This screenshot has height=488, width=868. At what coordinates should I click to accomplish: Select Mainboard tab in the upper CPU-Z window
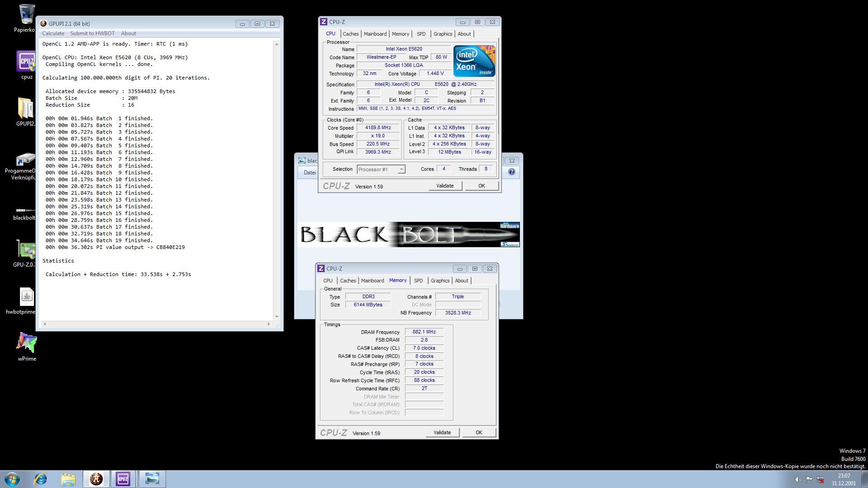[375, 34]
